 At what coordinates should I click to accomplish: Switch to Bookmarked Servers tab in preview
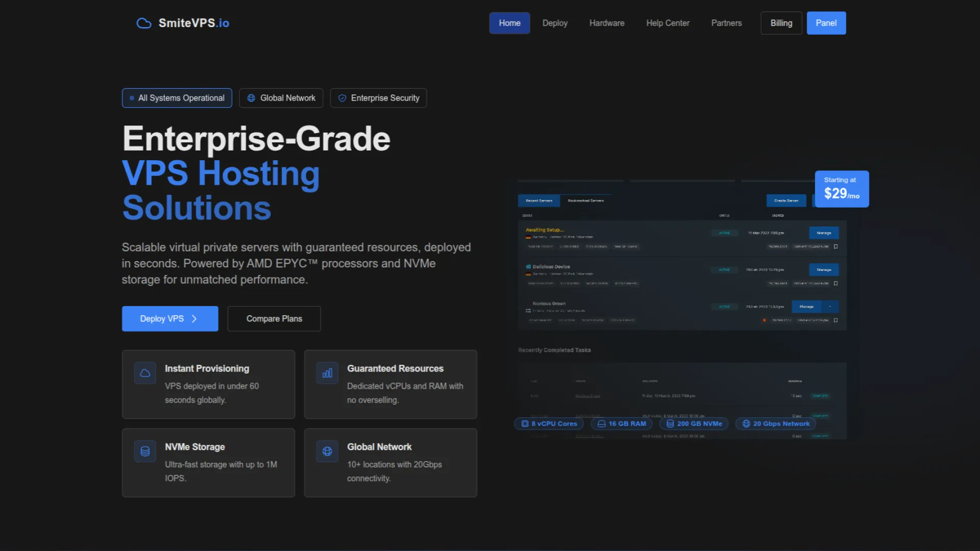click(585, 201)
